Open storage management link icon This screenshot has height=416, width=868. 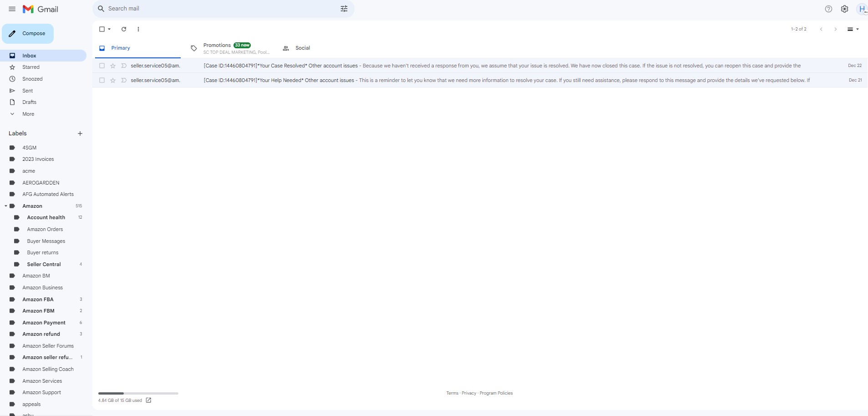coord(148,401)
